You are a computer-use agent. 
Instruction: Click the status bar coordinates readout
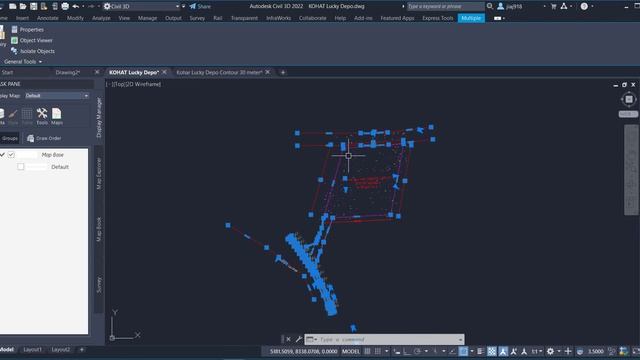click(303, 351)
